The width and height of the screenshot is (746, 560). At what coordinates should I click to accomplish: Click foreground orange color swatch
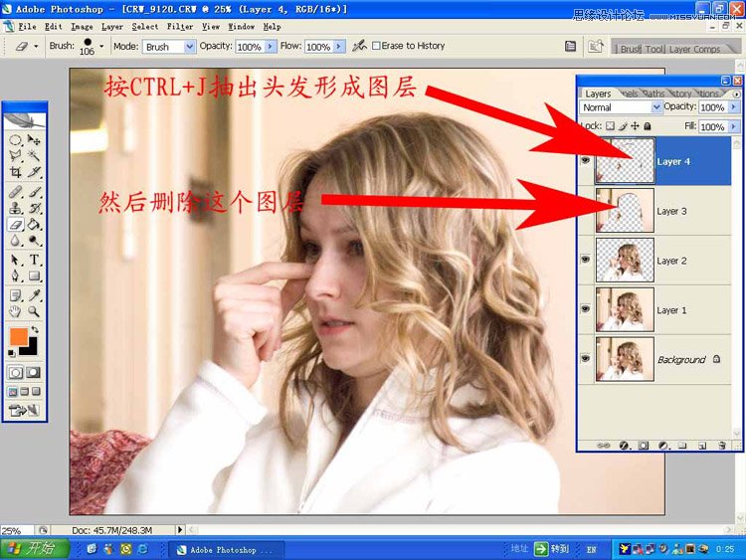(x=18, y=336)
